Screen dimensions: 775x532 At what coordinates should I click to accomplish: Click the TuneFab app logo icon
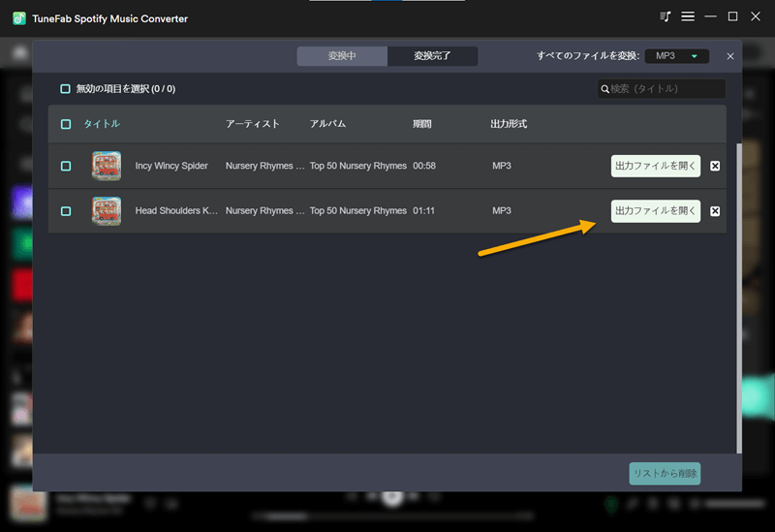(19, 18)
